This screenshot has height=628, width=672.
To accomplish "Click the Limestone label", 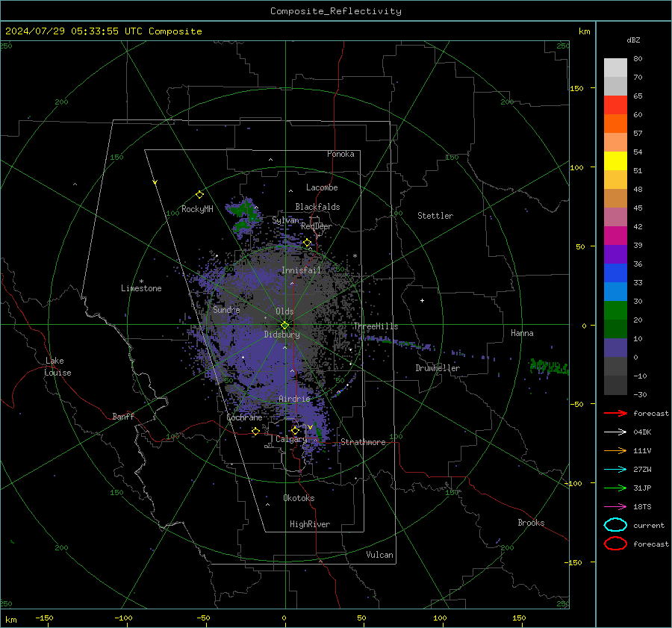I will [x=141, y=288].
